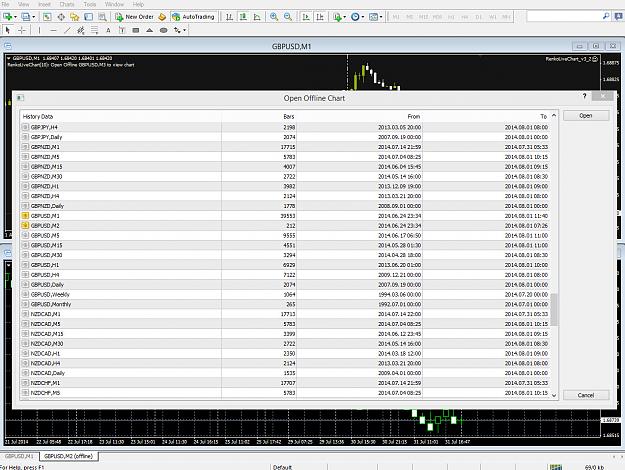Screen dimensions: 625x470
Task: Toggle the Navigator star-folder icon
Action: (x=75, y=17)
